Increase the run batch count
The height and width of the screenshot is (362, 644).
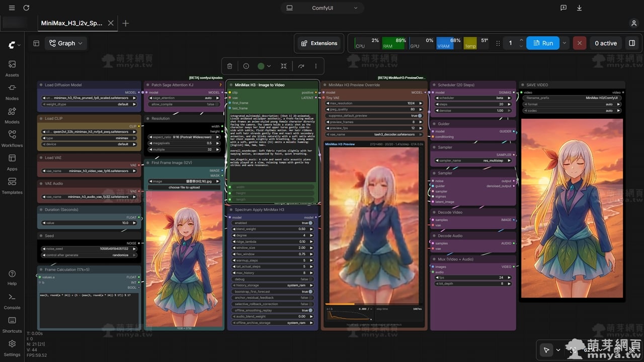[521, 40]
